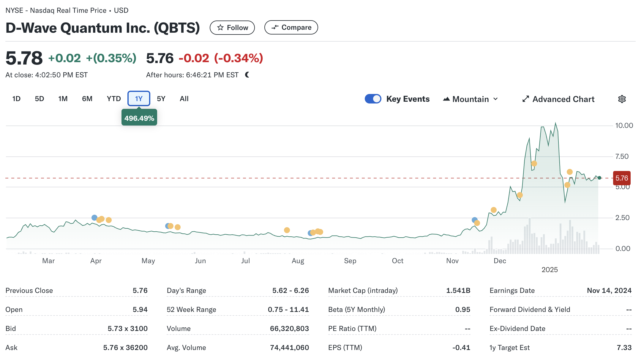The width and height of the screenshot is (644, 361).
Task: Click the Mountain chart type icon
Action: (x=446, y=99)
